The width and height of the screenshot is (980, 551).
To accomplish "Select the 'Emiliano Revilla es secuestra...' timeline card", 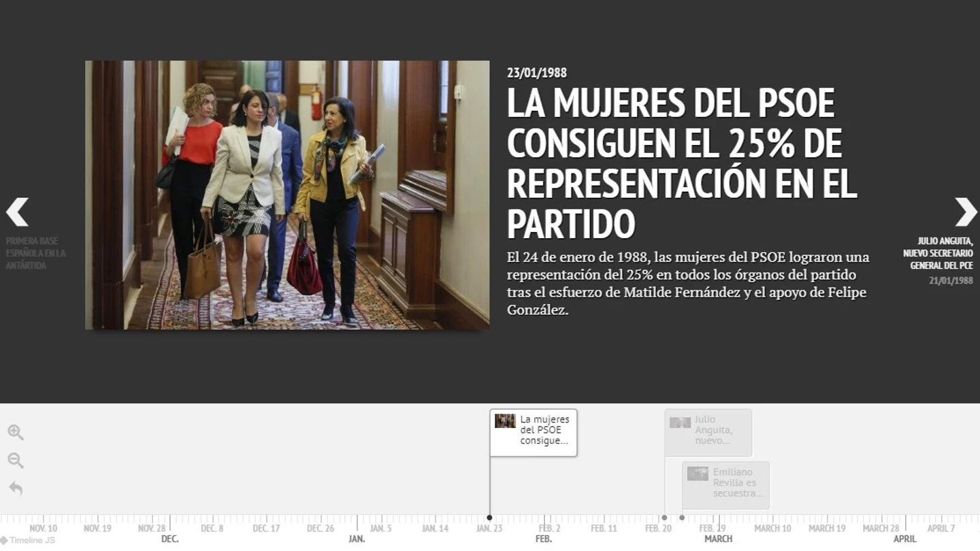I will 726,485.
